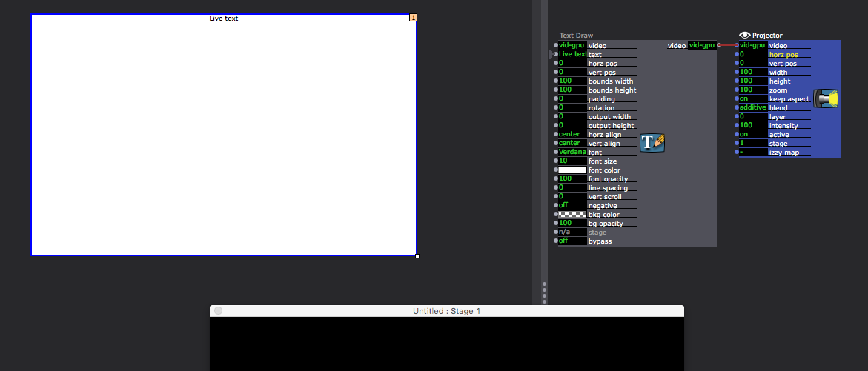Viewport: 868px width, 371px height.
Task: Open the Verdana font selector
Action: (x=573, y=152)
